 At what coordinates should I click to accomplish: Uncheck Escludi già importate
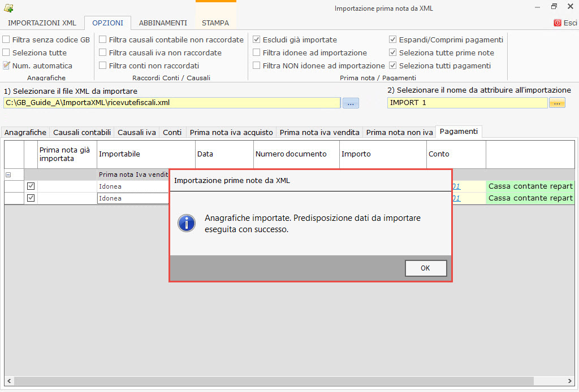click(x=257, y=40)
